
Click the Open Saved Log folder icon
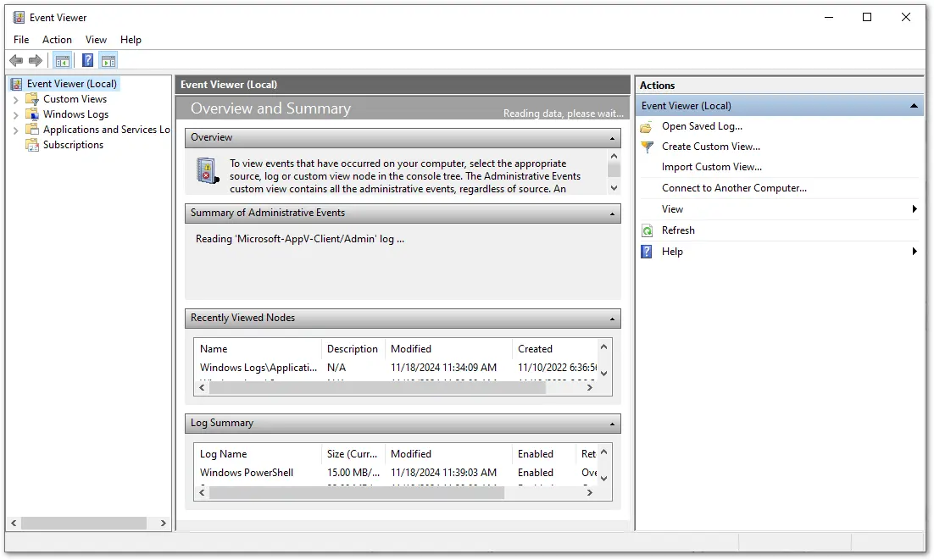(x=647, y=127)
